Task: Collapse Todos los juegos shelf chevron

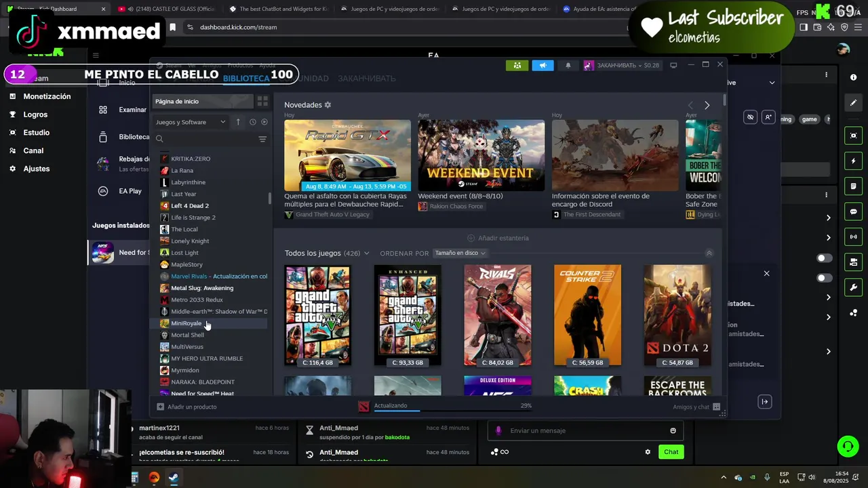Action: pos(709,253)
